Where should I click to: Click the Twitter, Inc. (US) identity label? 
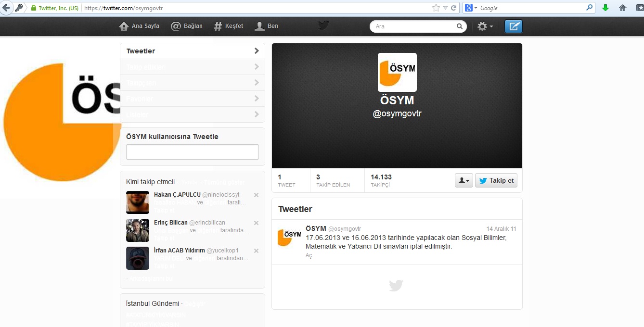point(58,8)
